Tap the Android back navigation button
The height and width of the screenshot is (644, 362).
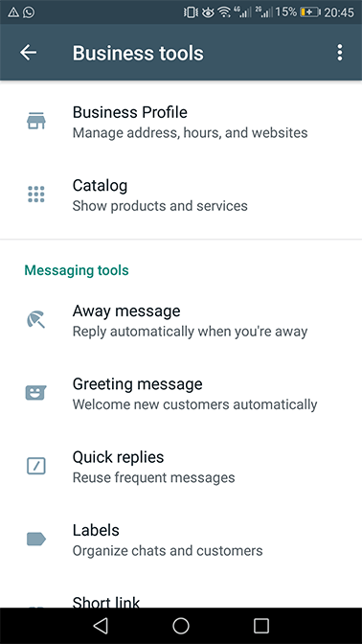(x=101, y=626)
